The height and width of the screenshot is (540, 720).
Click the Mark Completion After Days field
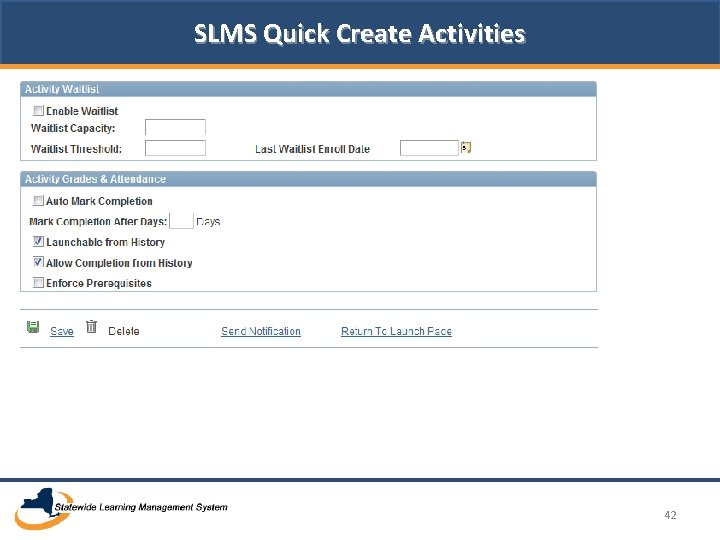(x=181, y=221)
